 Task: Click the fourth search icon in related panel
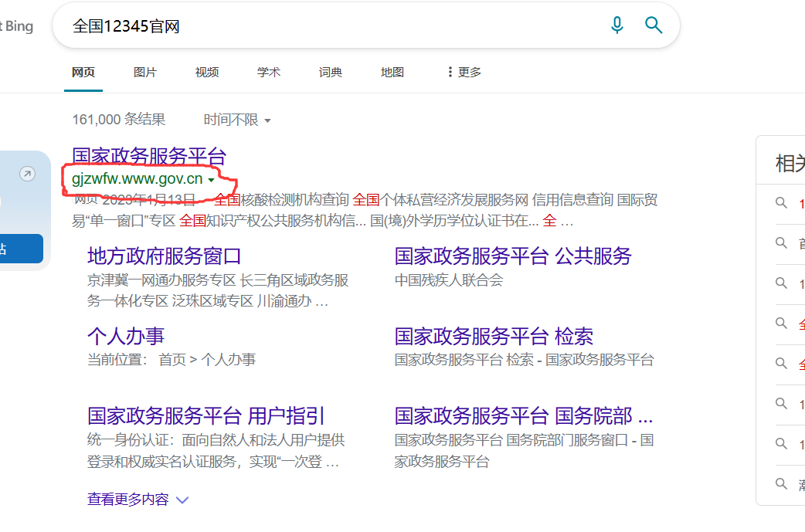(x=781, y=324)
